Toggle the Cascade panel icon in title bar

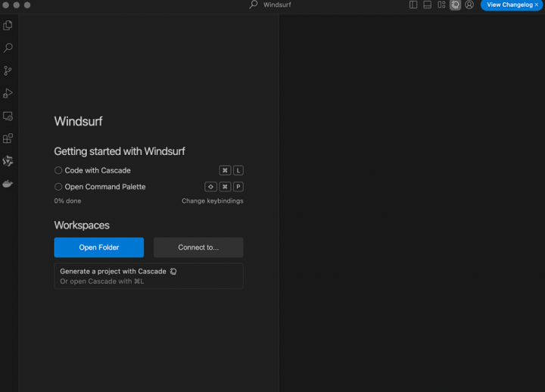455,5
